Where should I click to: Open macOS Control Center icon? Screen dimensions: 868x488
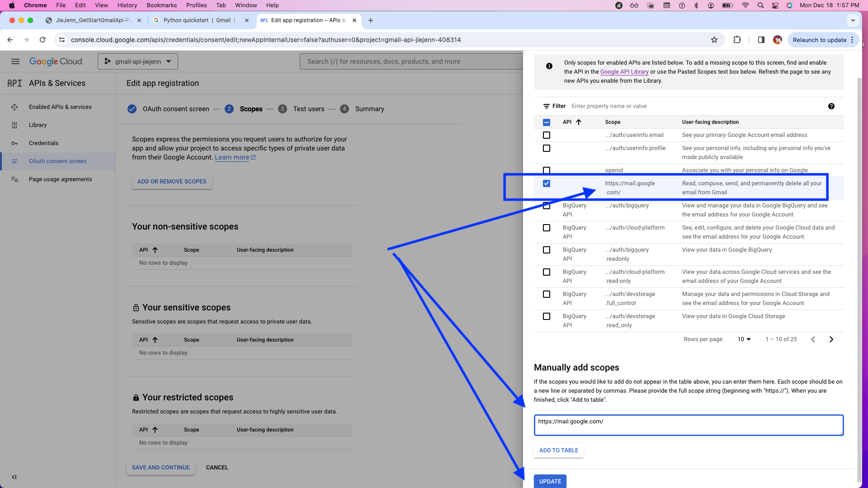[775, 5]
